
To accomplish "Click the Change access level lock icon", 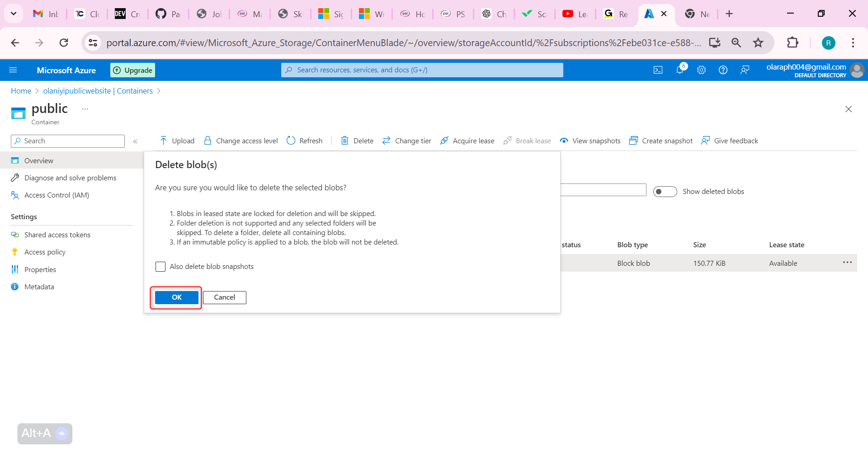I will [x=208, y=141].
